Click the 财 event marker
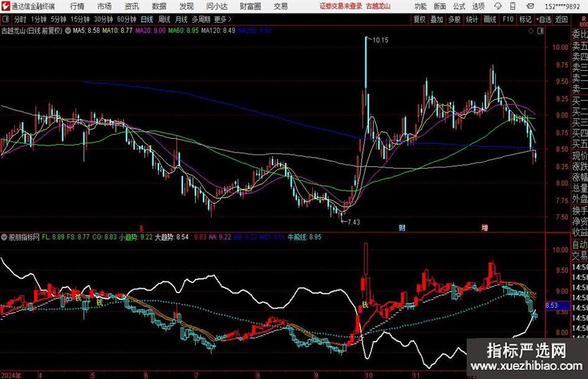 pyautogui.click(x=402, y=227)
